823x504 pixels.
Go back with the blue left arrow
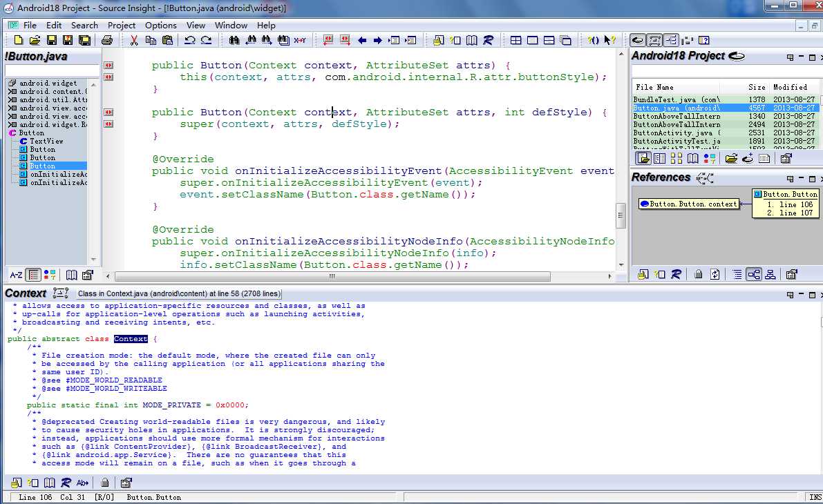point(362,40)
